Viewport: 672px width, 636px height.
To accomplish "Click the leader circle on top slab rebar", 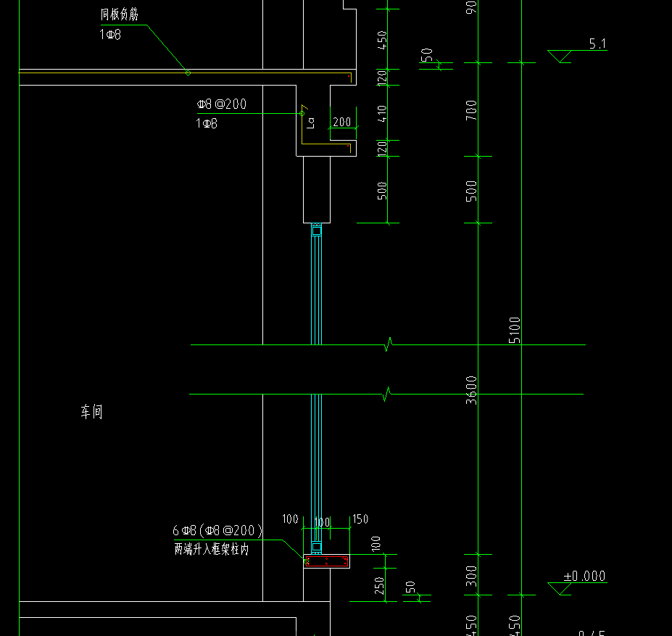I will (188, 73).
